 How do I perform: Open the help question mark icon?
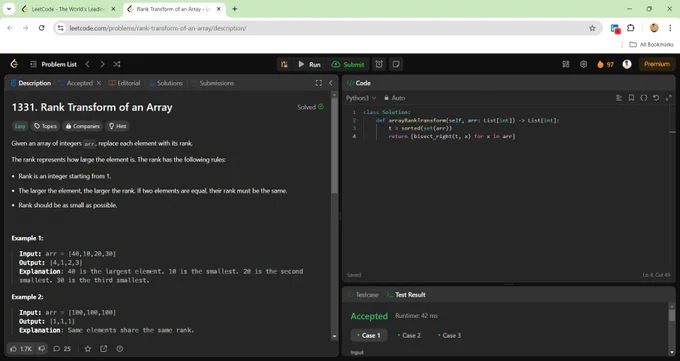tap(120, 349)
